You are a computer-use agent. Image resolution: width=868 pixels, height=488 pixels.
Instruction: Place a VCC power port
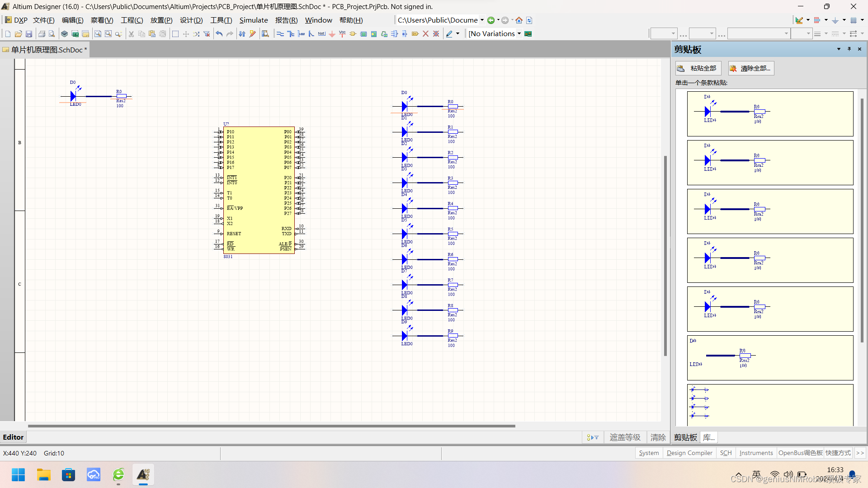click(x=342, y=33)
